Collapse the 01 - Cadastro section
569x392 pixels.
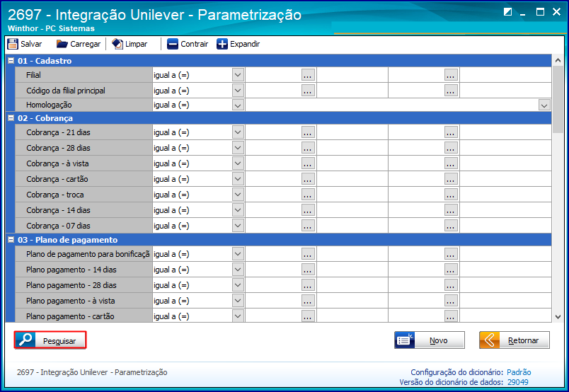click(11, 61)
